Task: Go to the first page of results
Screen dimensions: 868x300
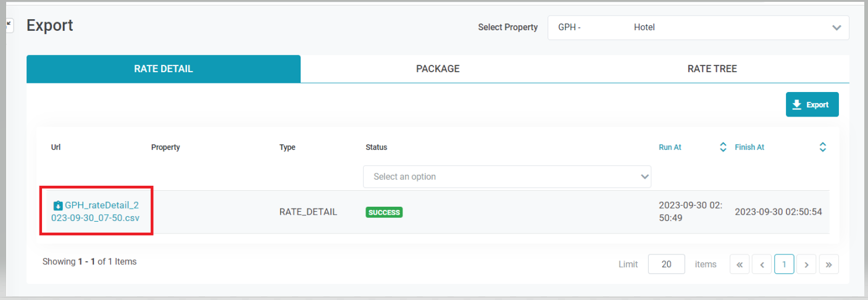Action: point(739,264)
